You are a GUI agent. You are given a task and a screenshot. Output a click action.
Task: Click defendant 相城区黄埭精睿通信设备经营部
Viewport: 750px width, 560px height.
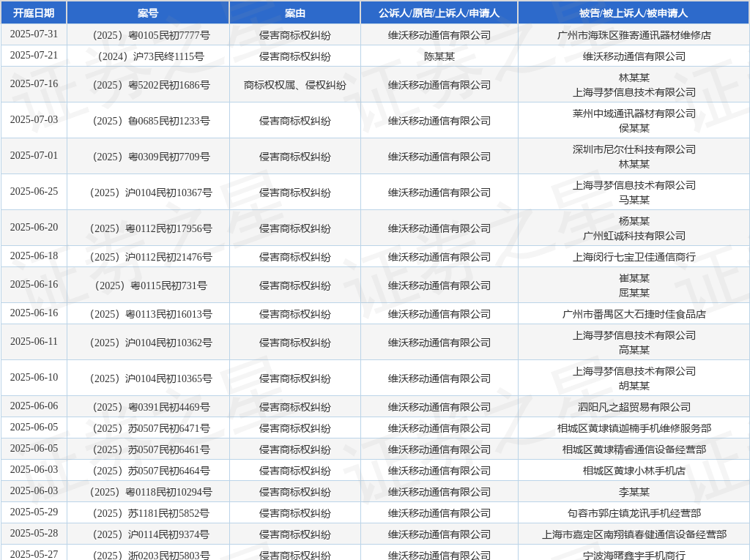tap(634, 449)
